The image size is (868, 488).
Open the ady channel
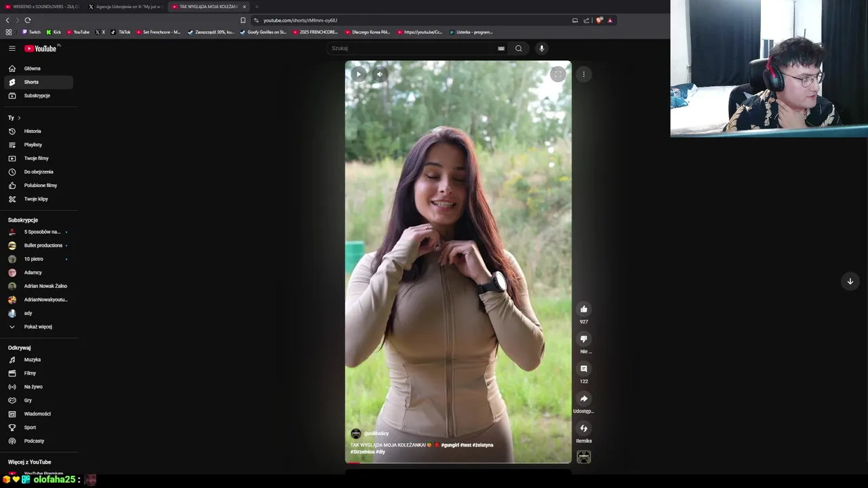click(38, 313)
